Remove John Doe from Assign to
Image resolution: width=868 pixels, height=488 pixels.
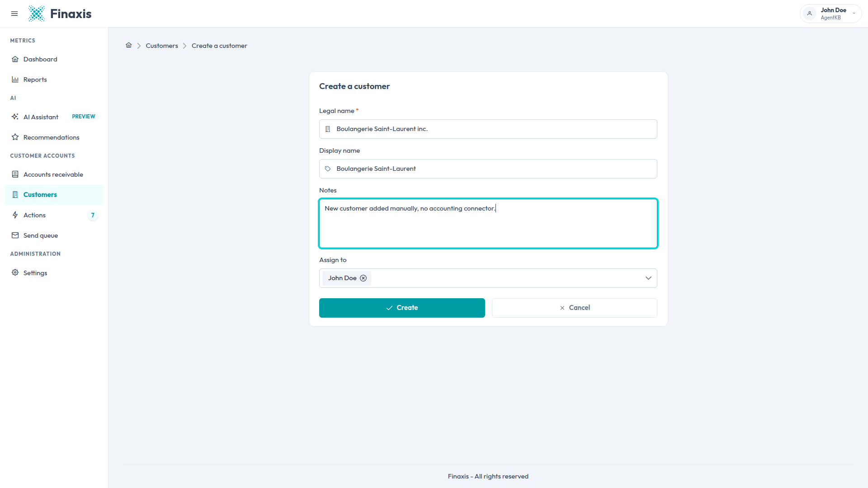click(363, 278)
